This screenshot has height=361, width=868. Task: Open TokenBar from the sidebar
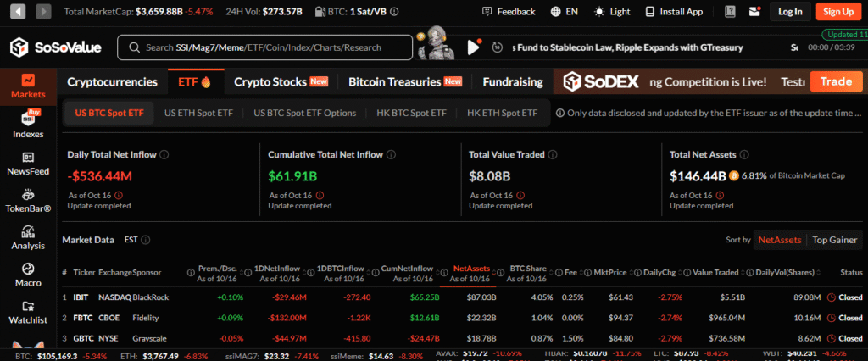[x=28, y=200]
